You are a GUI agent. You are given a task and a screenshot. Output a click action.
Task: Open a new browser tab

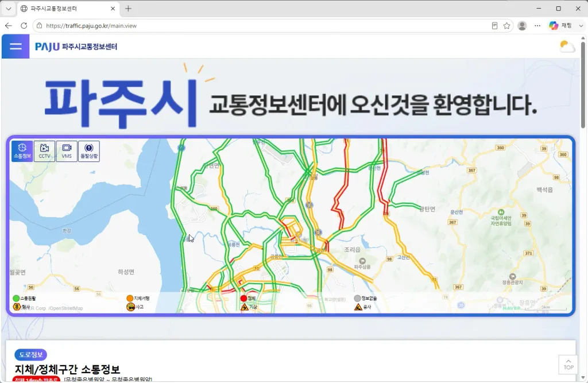pos(128,9)
